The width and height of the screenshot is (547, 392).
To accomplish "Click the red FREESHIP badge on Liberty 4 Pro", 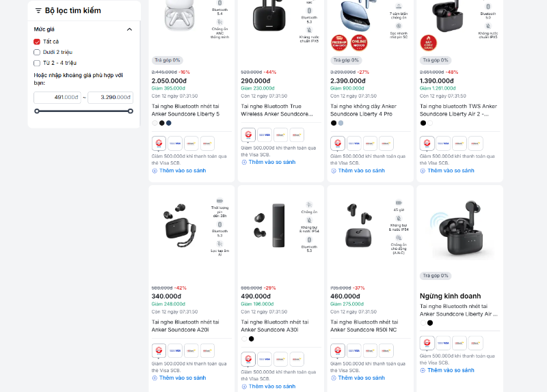I will 339,43.
